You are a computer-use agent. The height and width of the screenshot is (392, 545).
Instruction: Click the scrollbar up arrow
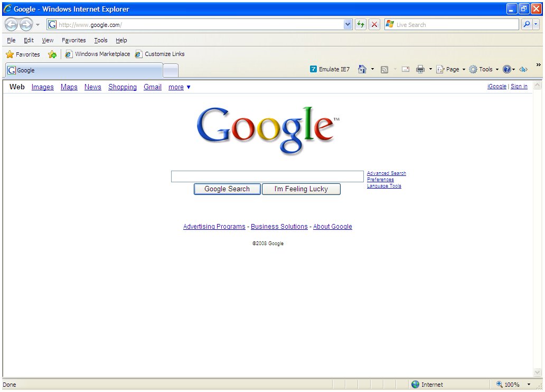point(538,85)
